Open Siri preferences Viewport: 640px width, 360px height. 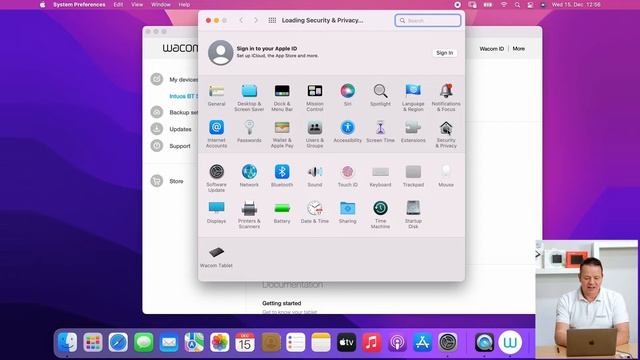coord(348,95)
